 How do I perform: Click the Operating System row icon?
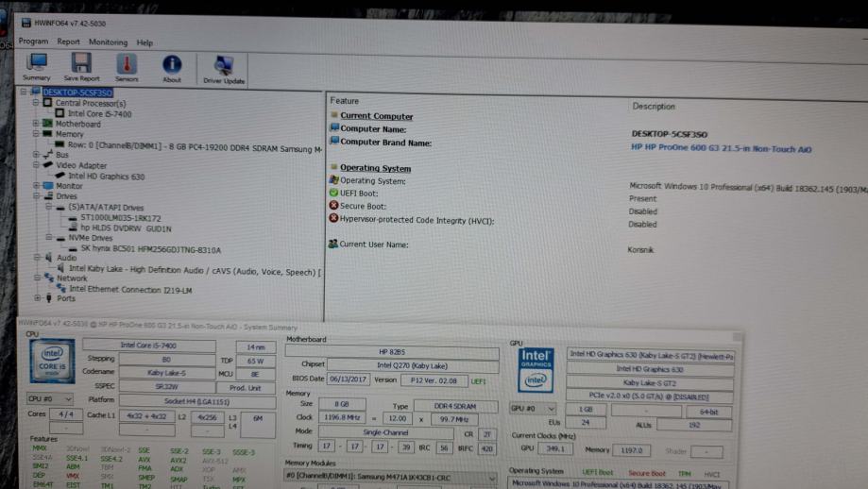(333, 179)
